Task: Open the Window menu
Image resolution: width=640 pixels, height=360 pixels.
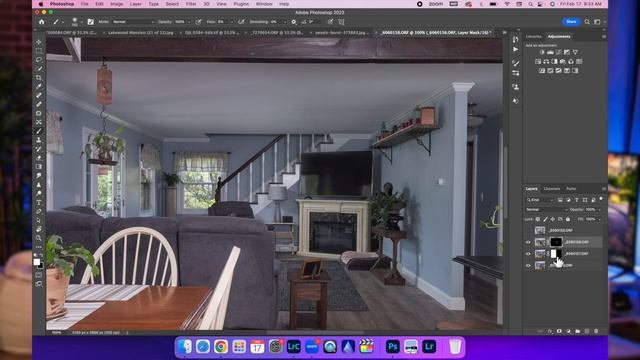Action: click(x=264, y=4)
